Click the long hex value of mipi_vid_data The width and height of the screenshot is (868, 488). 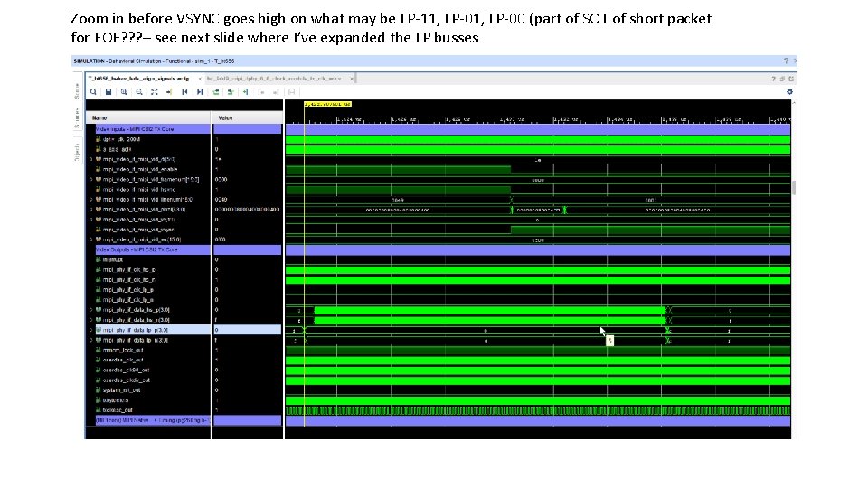click(247, 209)
